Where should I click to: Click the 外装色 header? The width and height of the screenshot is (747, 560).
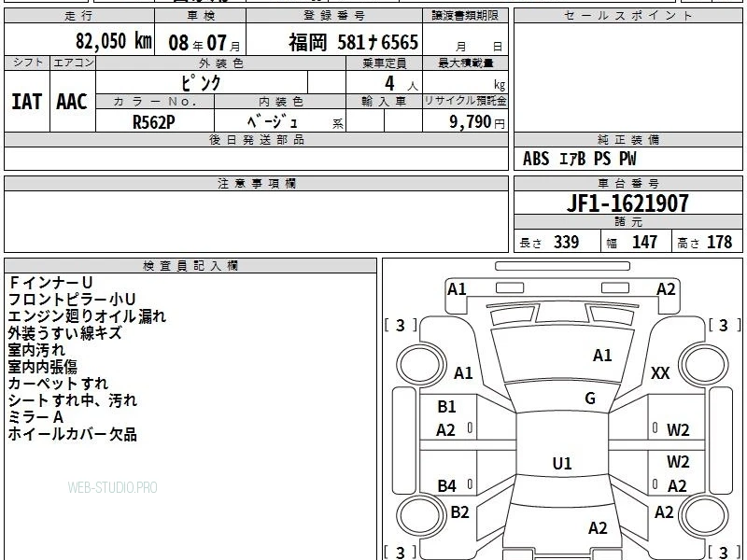point(221,63)
